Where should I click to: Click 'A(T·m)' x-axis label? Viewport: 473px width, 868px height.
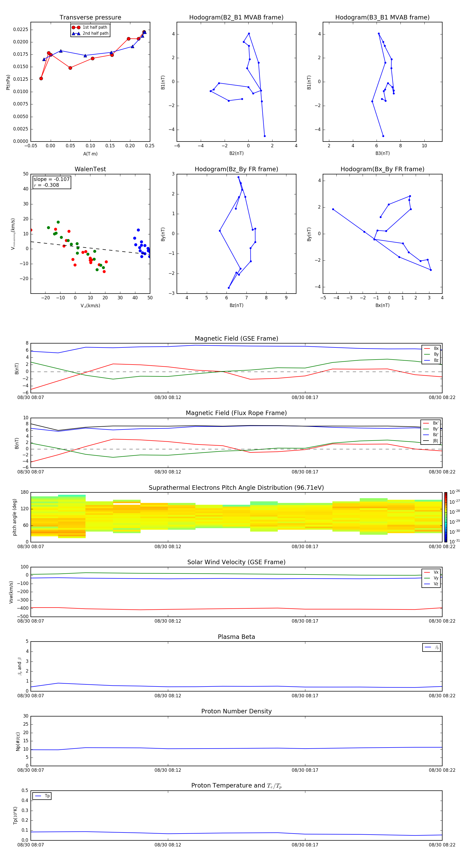90,154
